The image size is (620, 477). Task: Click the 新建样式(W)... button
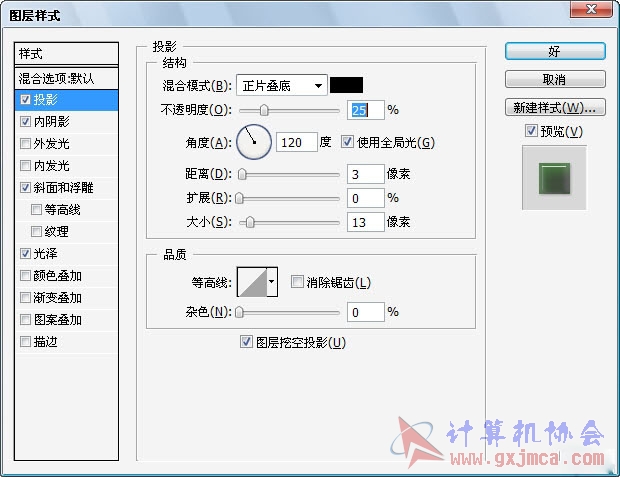click(555, 107)
